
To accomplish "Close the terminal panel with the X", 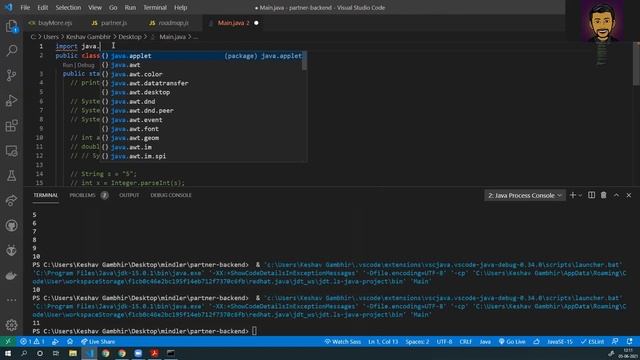I will [x=629, y=195].
